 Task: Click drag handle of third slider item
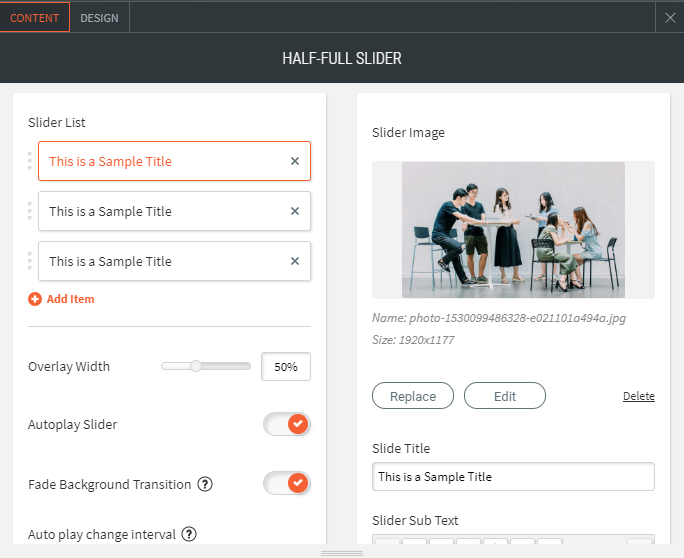pos(30,261)
